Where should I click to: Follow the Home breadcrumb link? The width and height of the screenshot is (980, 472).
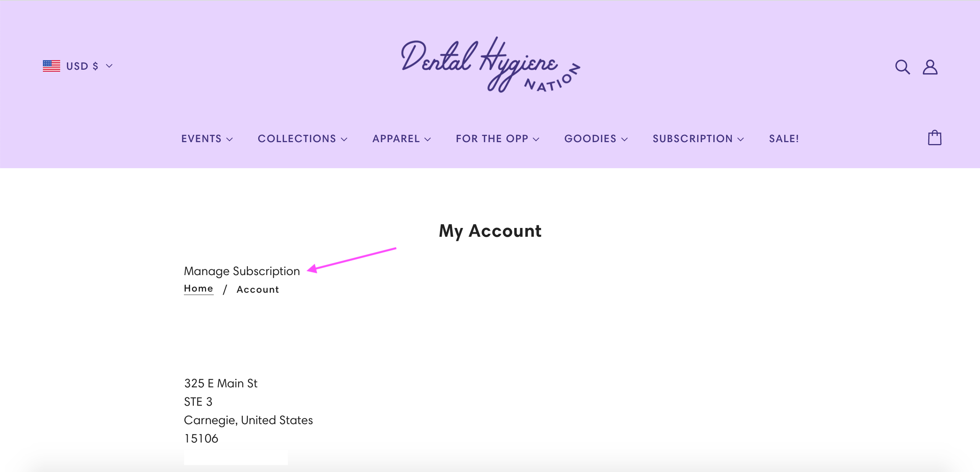[x=198, y=288]
